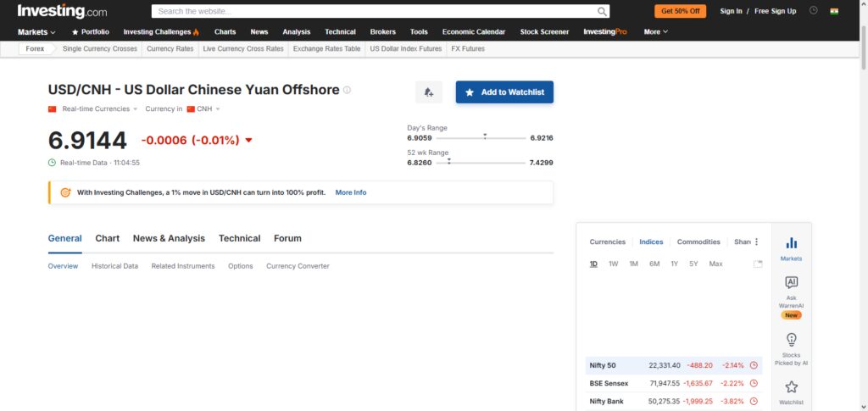Open the News menu item

pos(259,32)
